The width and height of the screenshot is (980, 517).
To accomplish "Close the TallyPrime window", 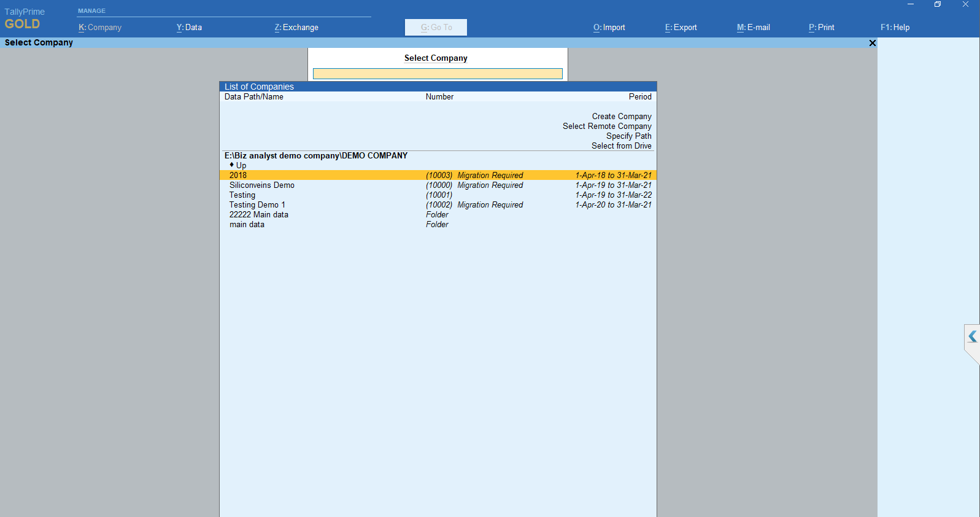I will pyautogui.click(x=965, y=4).
